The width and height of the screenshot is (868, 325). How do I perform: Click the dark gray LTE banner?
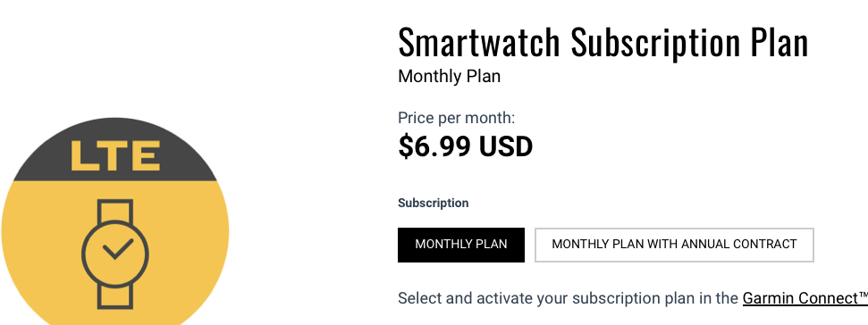click(x=115, y=150)
